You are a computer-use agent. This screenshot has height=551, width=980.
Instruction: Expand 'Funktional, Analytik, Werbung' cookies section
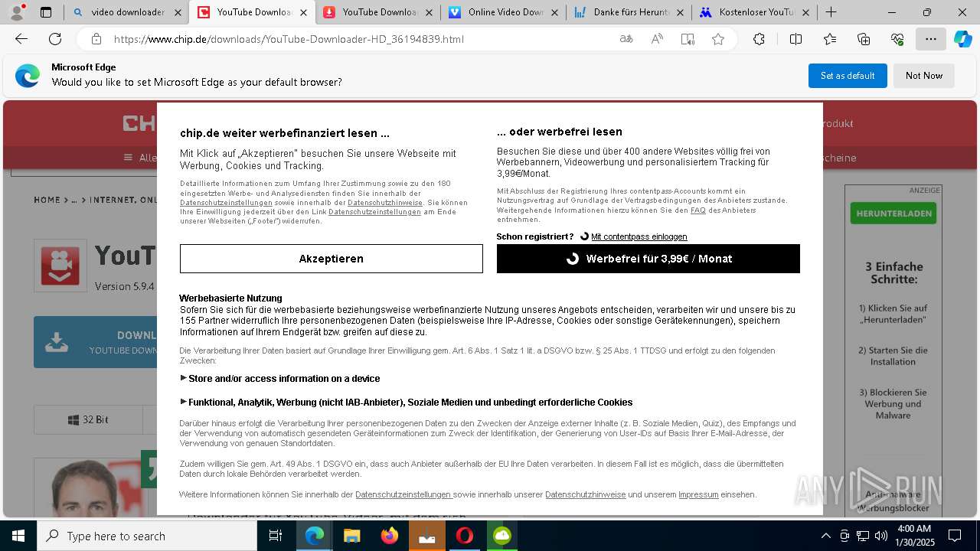point(407,403)
